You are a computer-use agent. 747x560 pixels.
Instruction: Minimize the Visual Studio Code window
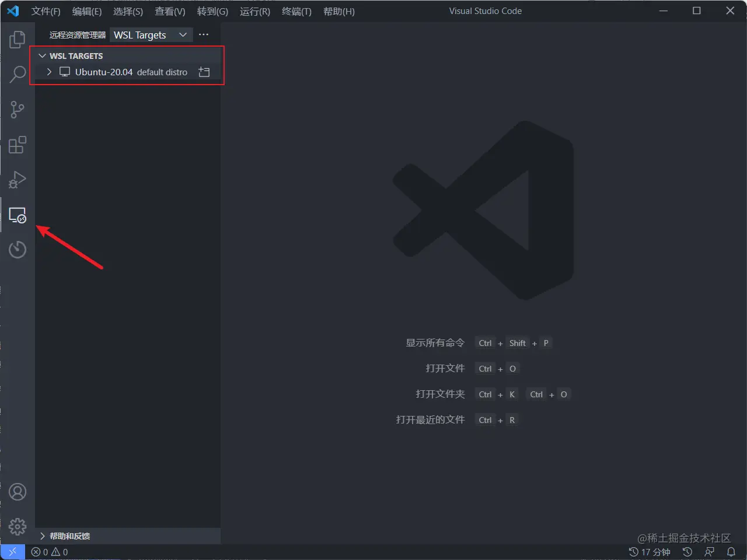click(x=664, y=11)
